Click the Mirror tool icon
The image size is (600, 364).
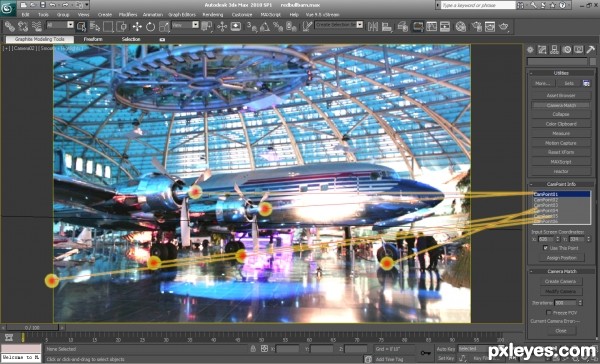coord(373,26)
